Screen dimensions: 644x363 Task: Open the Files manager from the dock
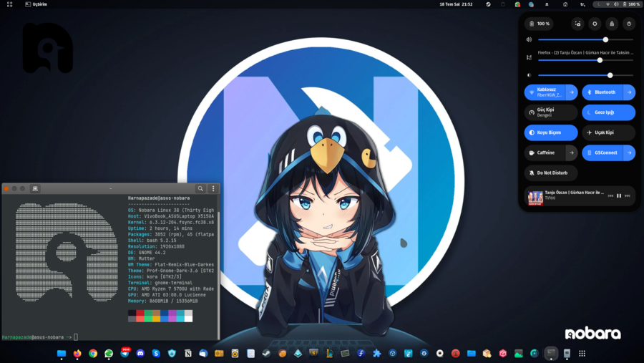[62, 353]
